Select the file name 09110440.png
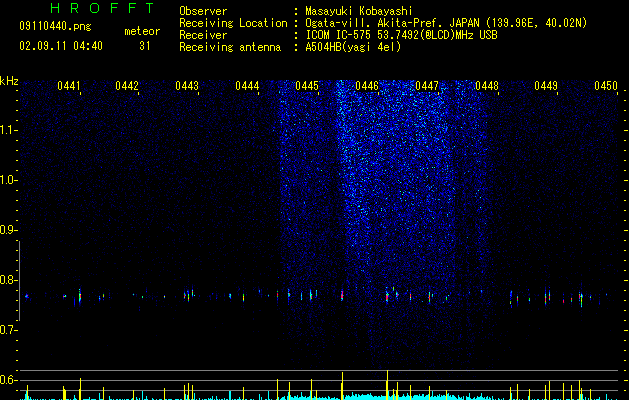Screen dimensions: 629x400 tap(55, 27)
